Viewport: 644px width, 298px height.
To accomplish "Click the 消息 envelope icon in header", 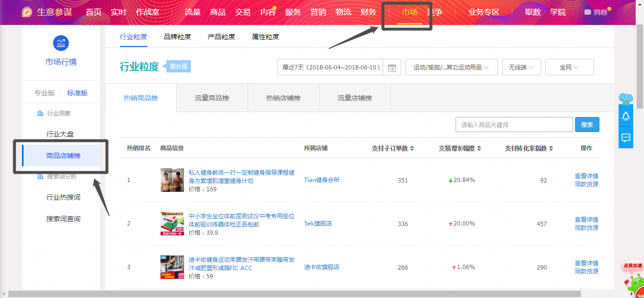I will click(x=587, y=12).
